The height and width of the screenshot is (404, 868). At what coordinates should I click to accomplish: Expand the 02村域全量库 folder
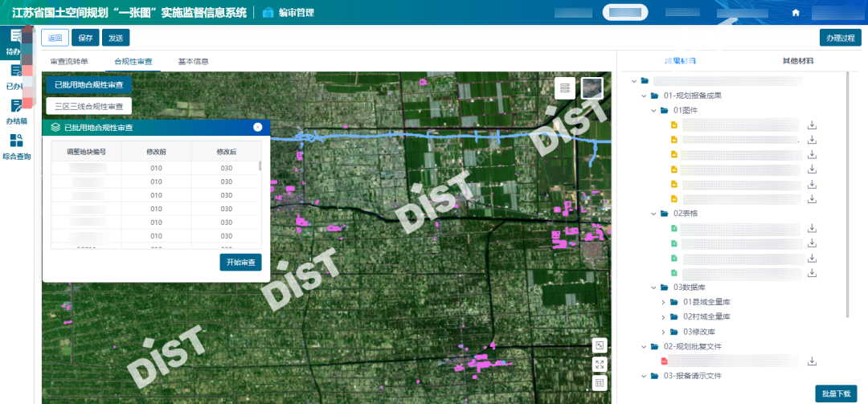[663, 316]
